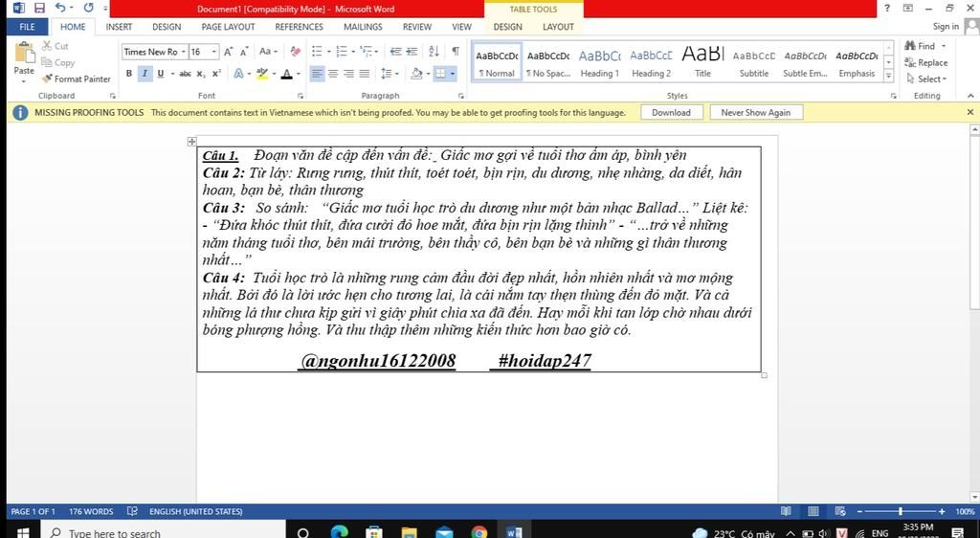This screenshot has width=980, height=538.
Task: Click the 176 WORDS count in status bar
Action: [x=91, y=511]
